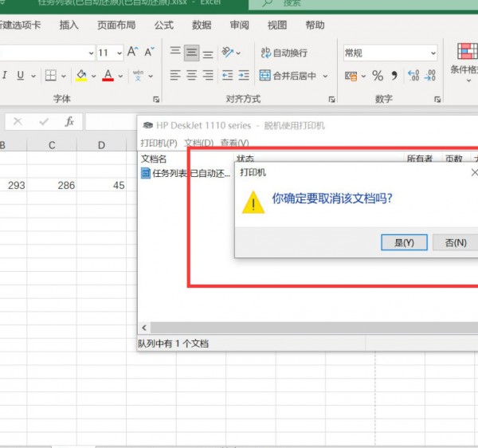Align text left
478x448 pixels.
(x=175, y=75)
